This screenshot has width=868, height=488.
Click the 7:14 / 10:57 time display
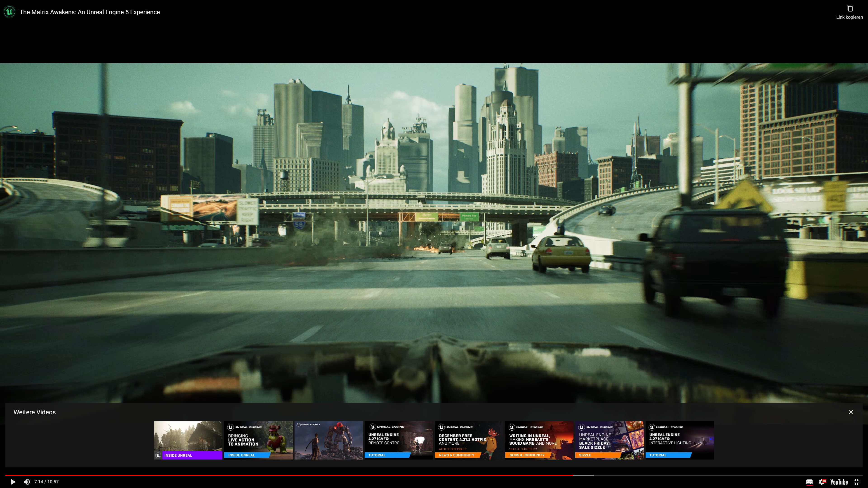(47, 482)
